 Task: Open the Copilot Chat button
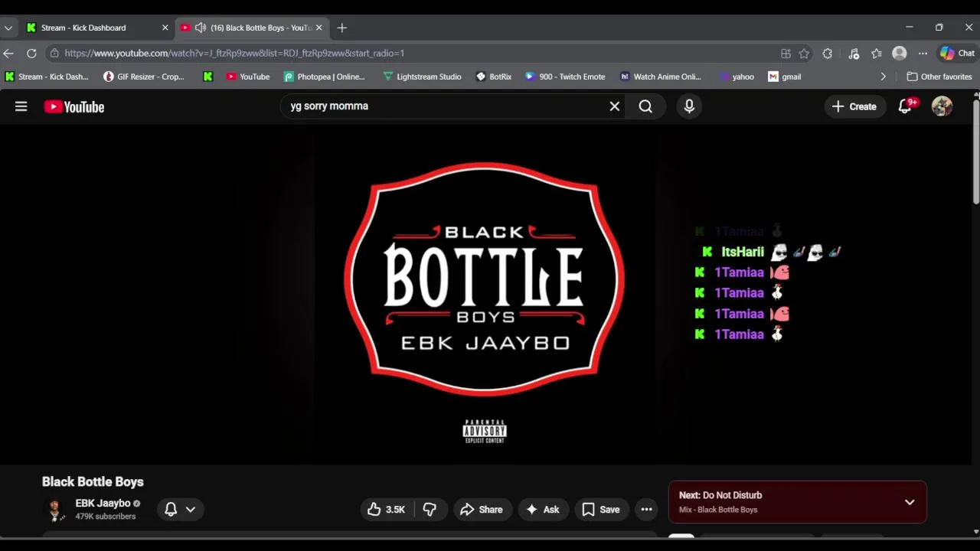958,53
